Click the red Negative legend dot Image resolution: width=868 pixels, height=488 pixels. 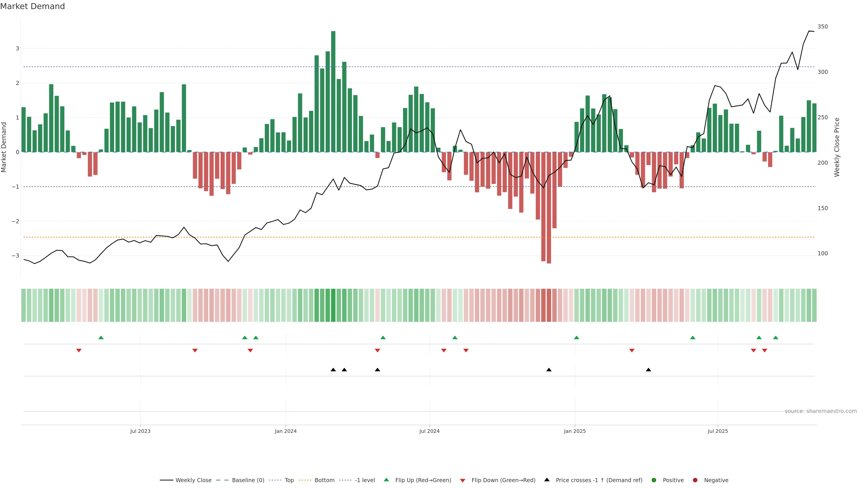pyautogui.click(x=695, y=480)
